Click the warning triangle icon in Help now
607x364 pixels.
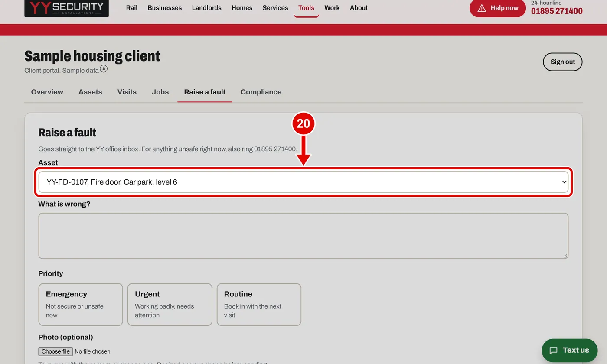click(x=482, y=8)
